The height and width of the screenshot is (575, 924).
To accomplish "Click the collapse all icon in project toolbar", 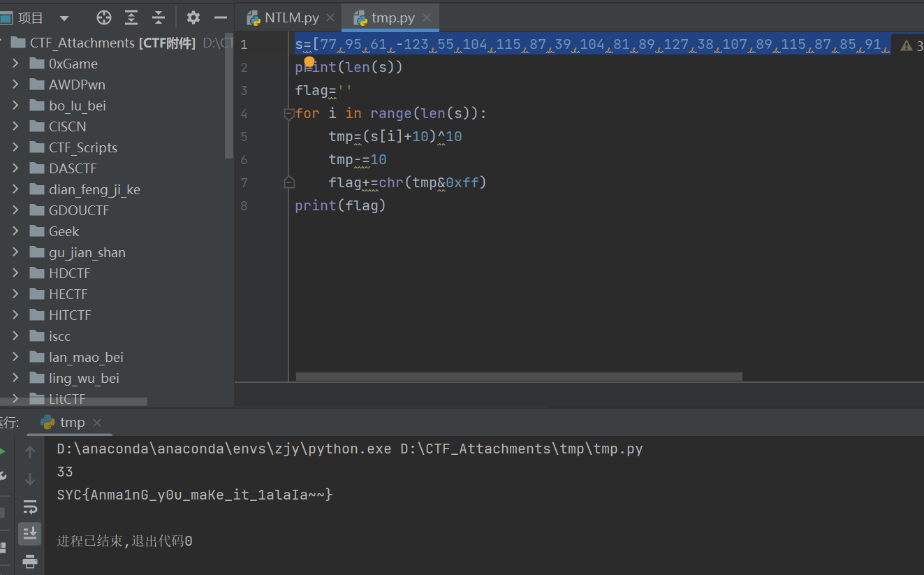I will pos(159,17).
